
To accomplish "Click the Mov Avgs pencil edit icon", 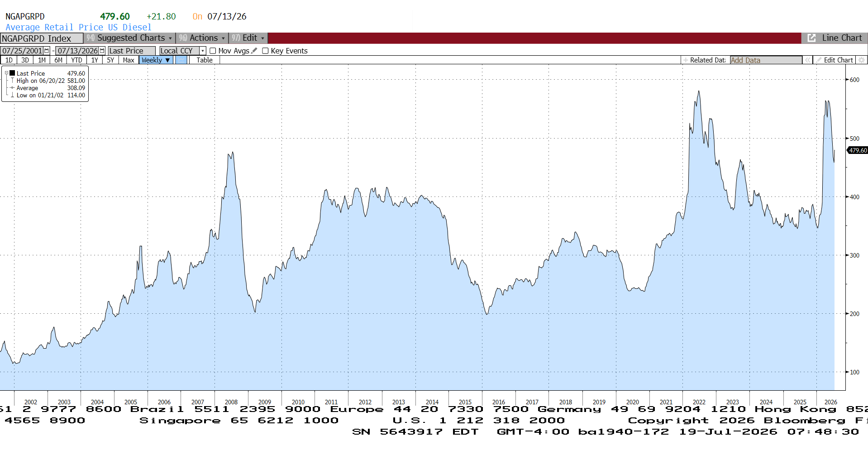I will 254,51.
